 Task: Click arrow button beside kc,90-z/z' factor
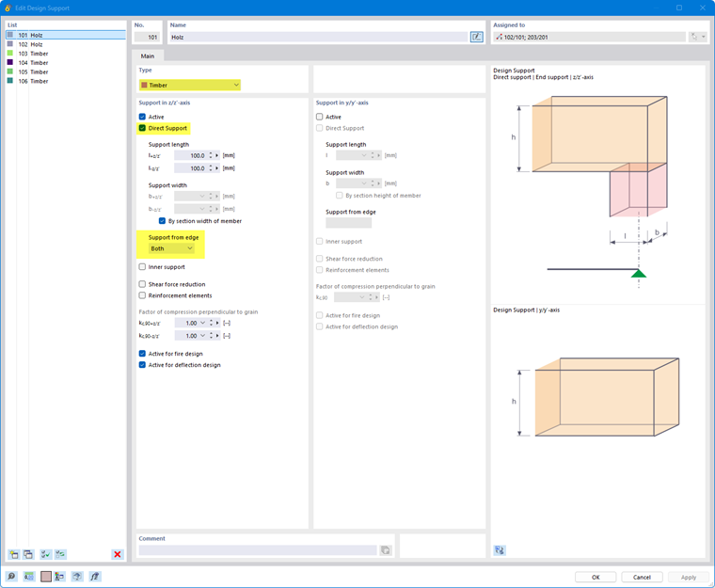click(217, 336)
